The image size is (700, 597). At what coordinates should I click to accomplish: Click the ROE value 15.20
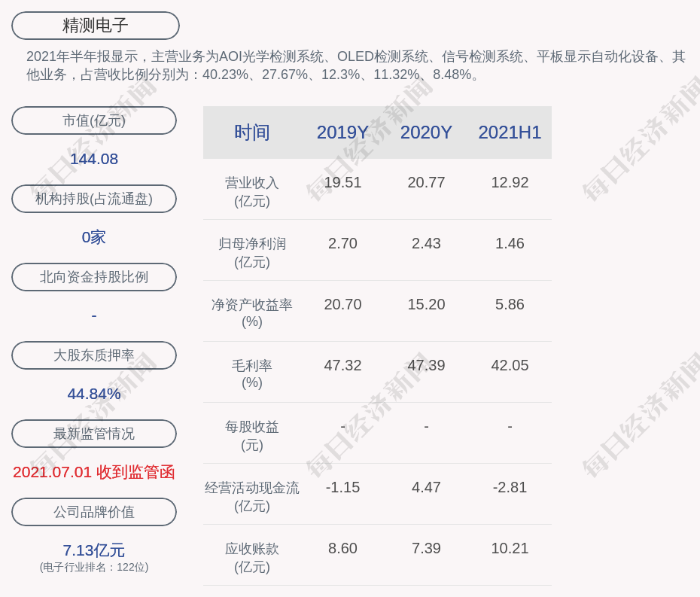coord(426,304)
